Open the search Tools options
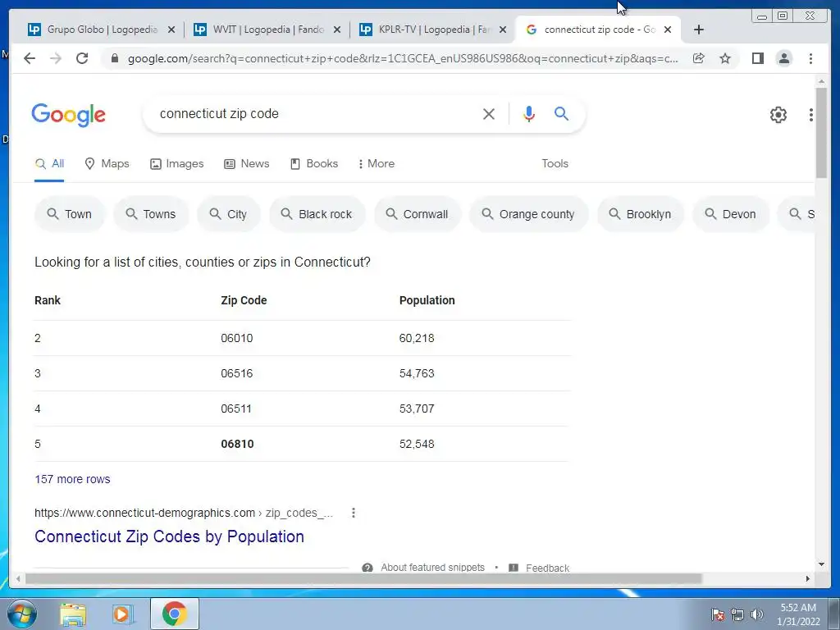 tap(555, 164)
